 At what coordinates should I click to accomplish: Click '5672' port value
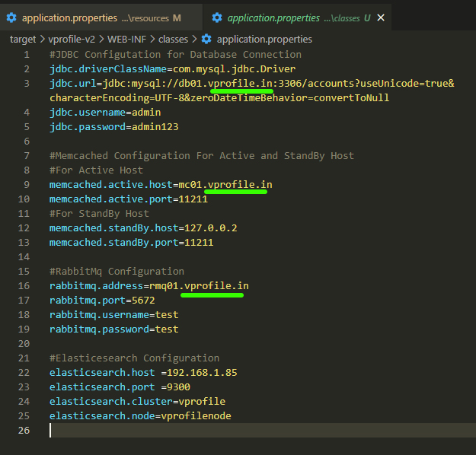(143, 301)
